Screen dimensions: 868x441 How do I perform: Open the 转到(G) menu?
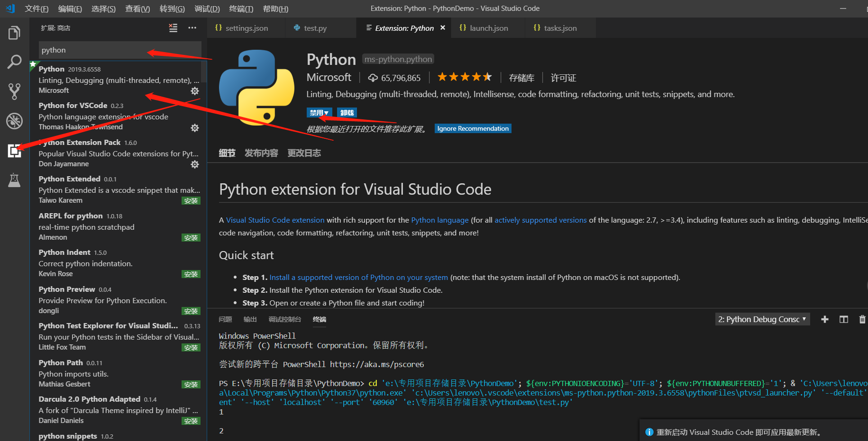coord(172,9)
